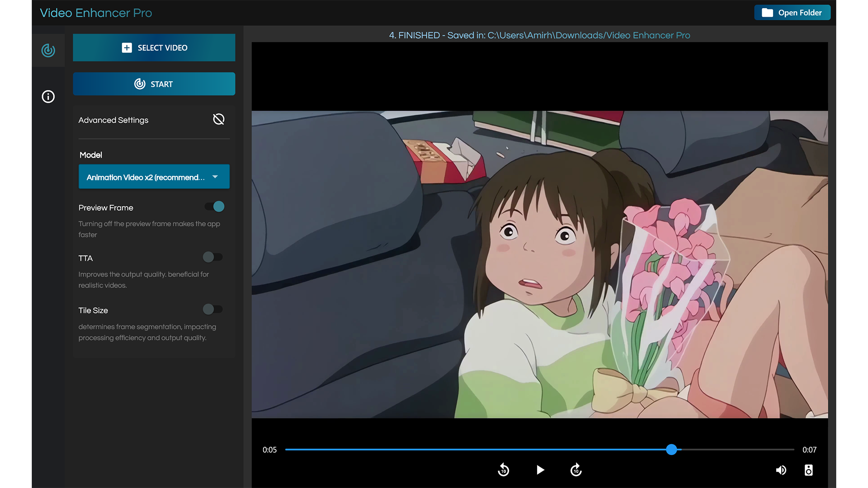This screenshot has width=868, height=488.
Task: Open the enhancer tab in the sidebar
Action: pos(48,50)
